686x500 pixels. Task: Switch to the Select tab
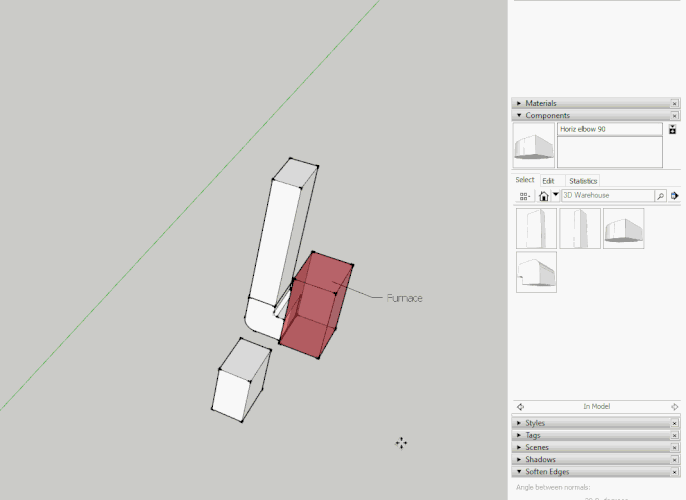point(525,180)
